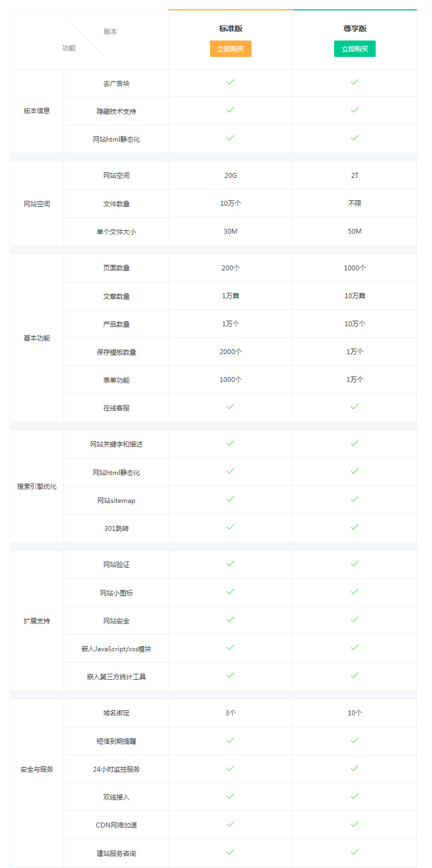Viewport: 432px width, 868px height.
Task: Click 尊享版 checkmark for 网站安全
Action: pos(355,620)
